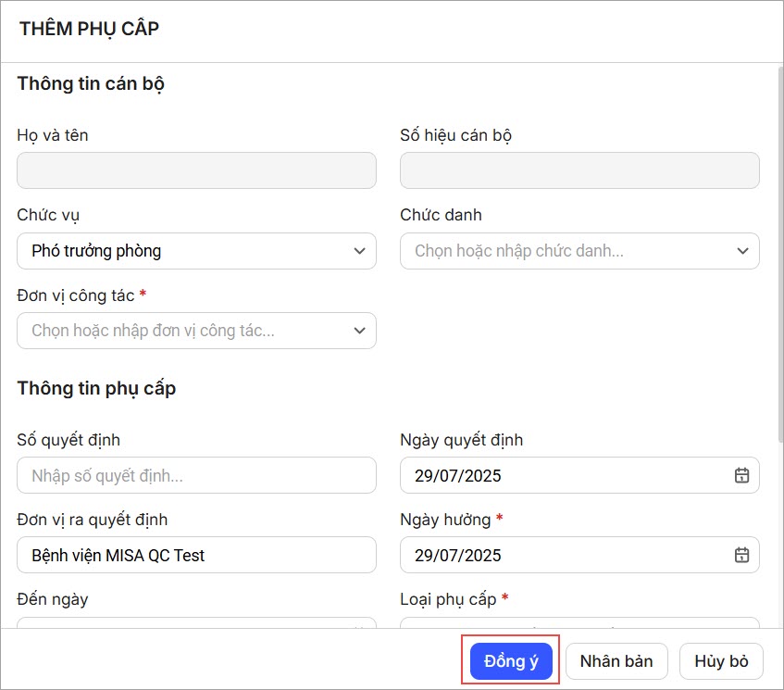Viewport: 784px width, 690px height.
Task: Cancel with the Hủy bỏ button
Action: (721, 661)
